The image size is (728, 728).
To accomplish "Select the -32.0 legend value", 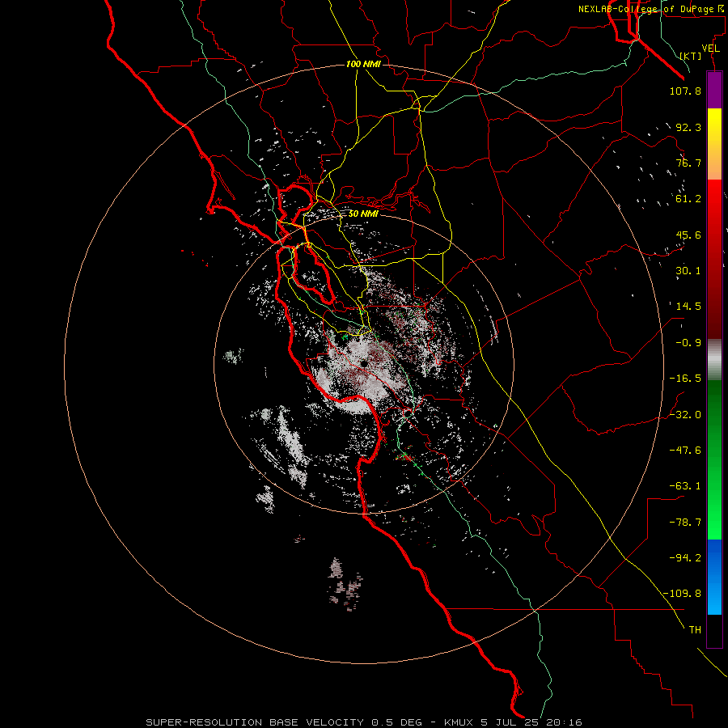I will [685, 415].
